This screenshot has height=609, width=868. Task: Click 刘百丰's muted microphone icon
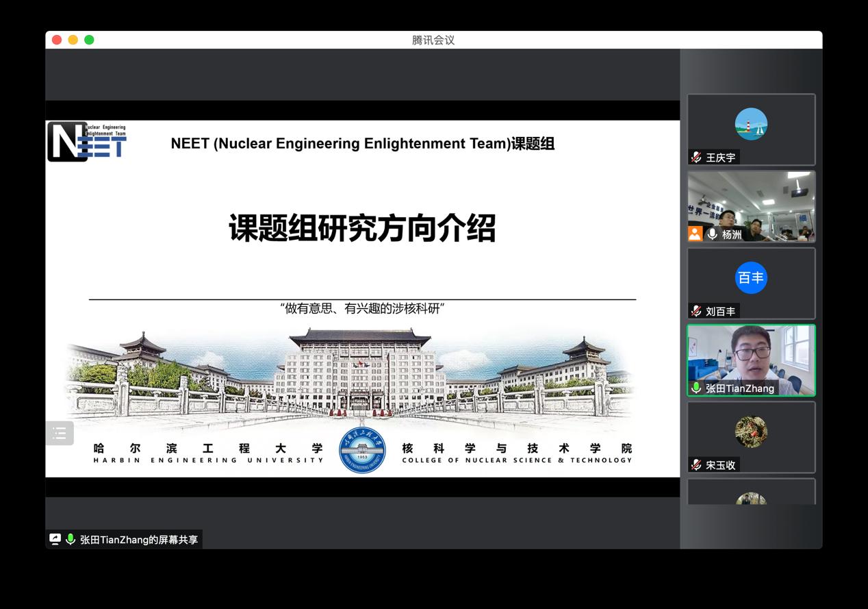(696, 311)
